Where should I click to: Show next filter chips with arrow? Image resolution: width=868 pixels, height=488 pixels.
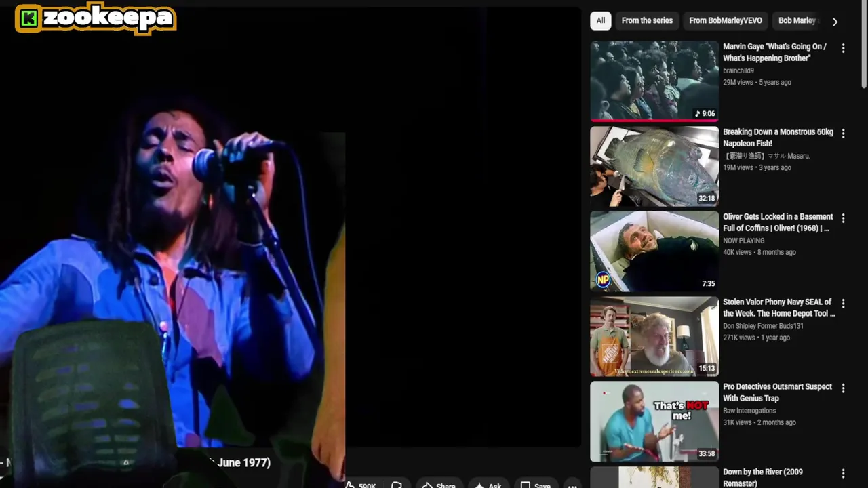pos(835,22)
